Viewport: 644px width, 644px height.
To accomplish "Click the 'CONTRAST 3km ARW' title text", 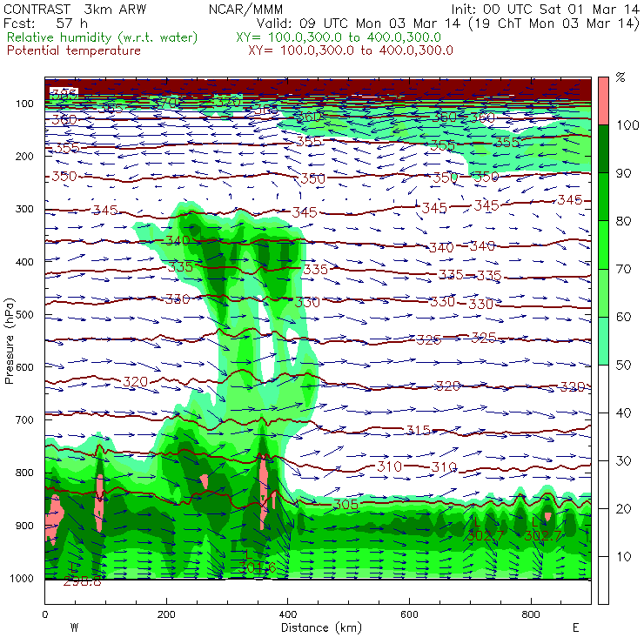I will coord(75,9).
